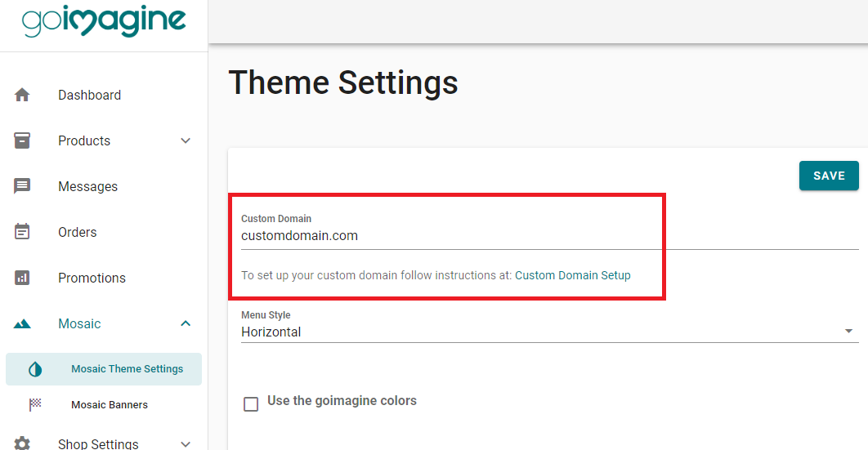Screen dimensions: 868x450
Task: Expand the Products submenu chevron
Action: pos(186,140)
